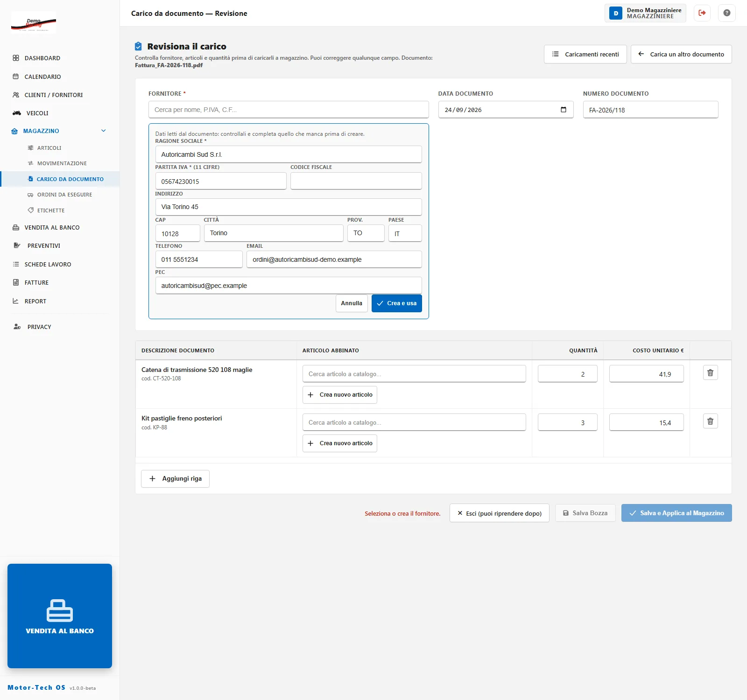Click the Codice fiscale empty field
This screenshot has height=700, width=747.
pyautogui.click(x=356, y=181)
